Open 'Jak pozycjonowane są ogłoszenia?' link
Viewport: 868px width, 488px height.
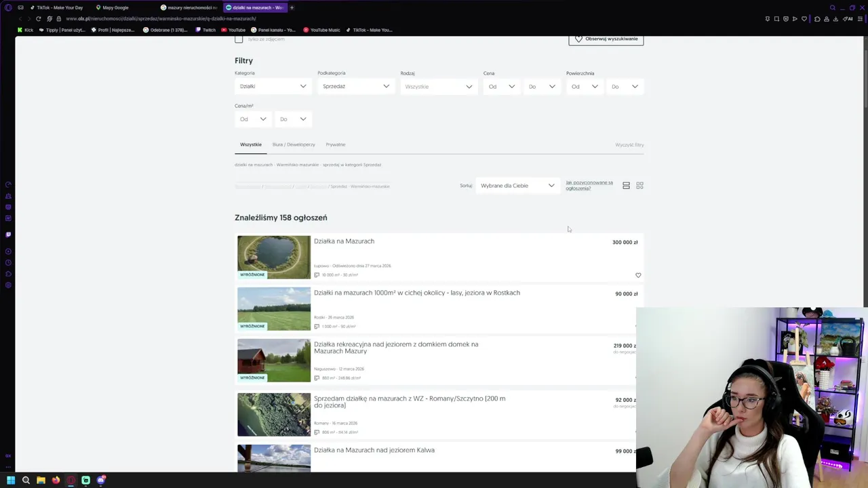click(589, 185)
